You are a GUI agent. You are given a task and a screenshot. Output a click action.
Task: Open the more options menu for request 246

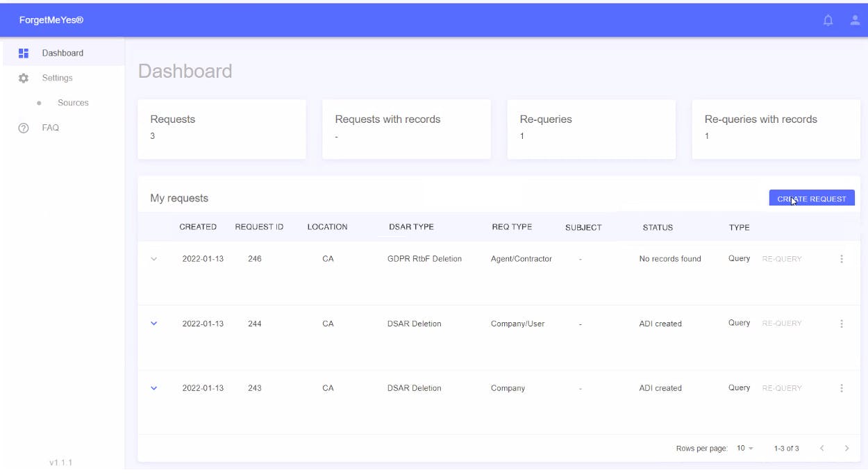842,259
